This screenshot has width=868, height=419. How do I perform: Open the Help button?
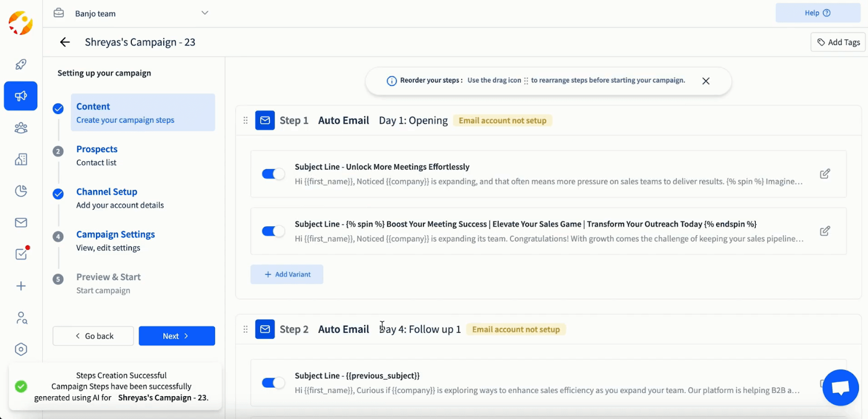click(818, 13)
